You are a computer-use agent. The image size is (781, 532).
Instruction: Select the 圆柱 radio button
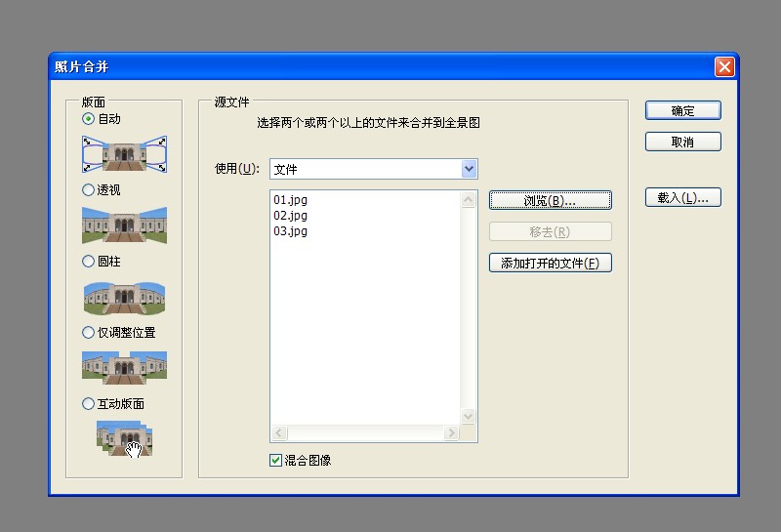(88, 261)
